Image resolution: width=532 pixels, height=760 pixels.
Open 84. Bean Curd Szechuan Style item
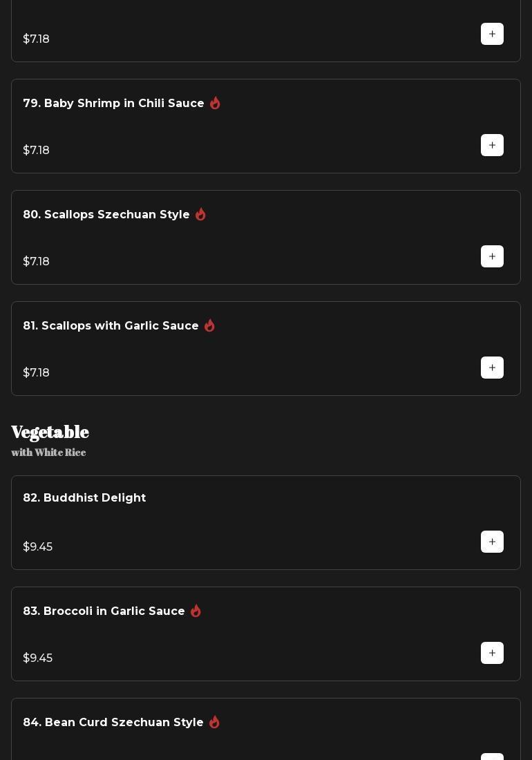113,722
